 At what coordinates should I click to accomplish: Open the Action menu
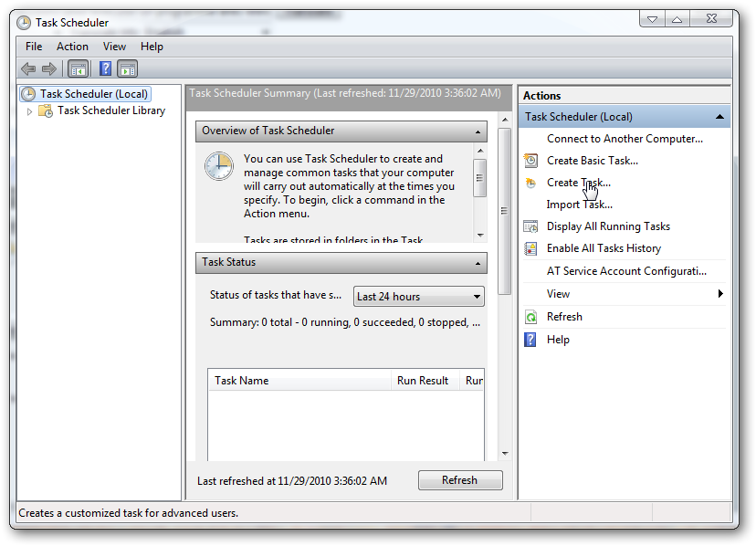point(72,47)
